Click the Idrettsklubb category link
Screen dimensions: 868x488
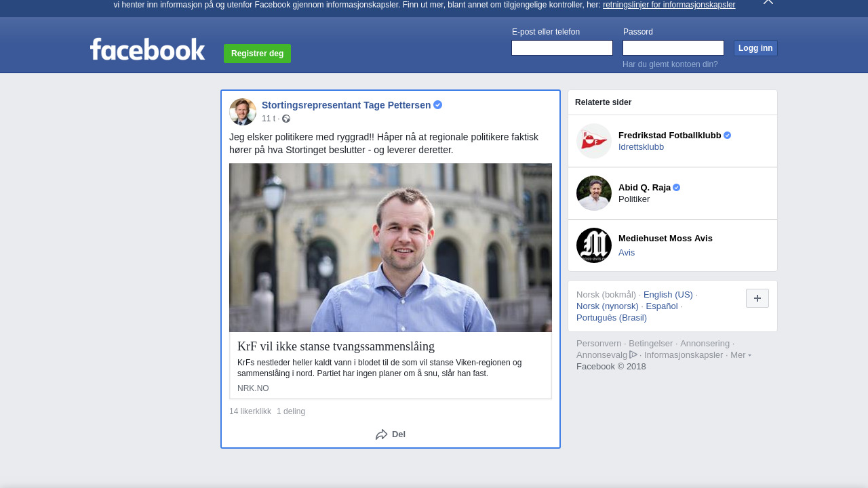tap(641, 147)
